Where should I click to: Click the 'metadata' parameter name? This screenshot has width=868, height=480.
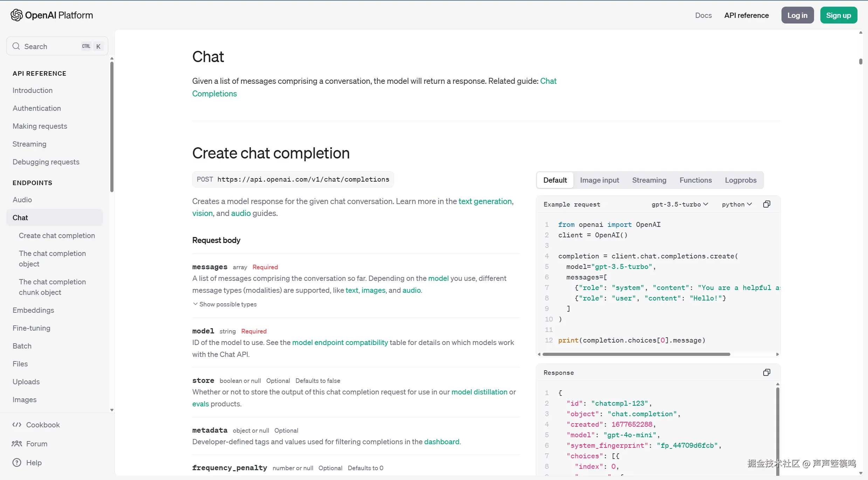[210, 430]
